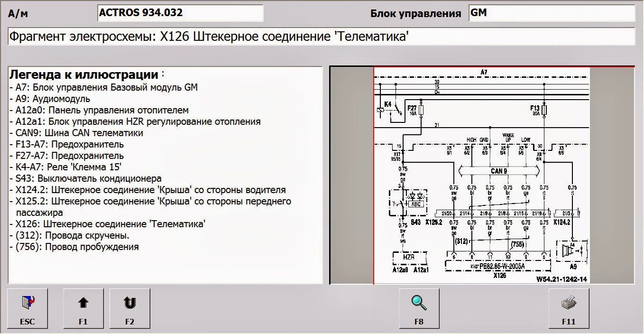Screen dimensions: 644x334
Task: Click the A7 header label in diagram
Action: click(x=484, y=72)
